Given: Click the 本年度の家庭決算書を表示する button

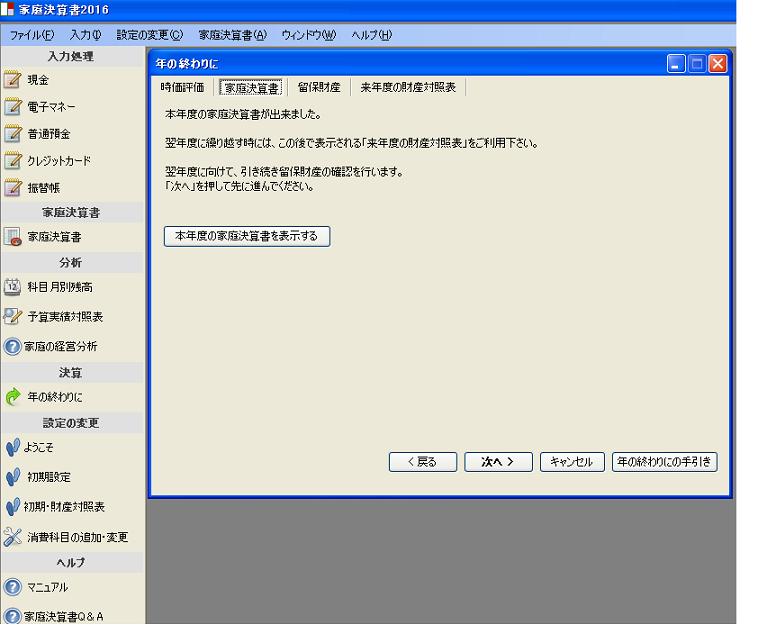Looking at the screenshot, I should (x=246, y=237).
